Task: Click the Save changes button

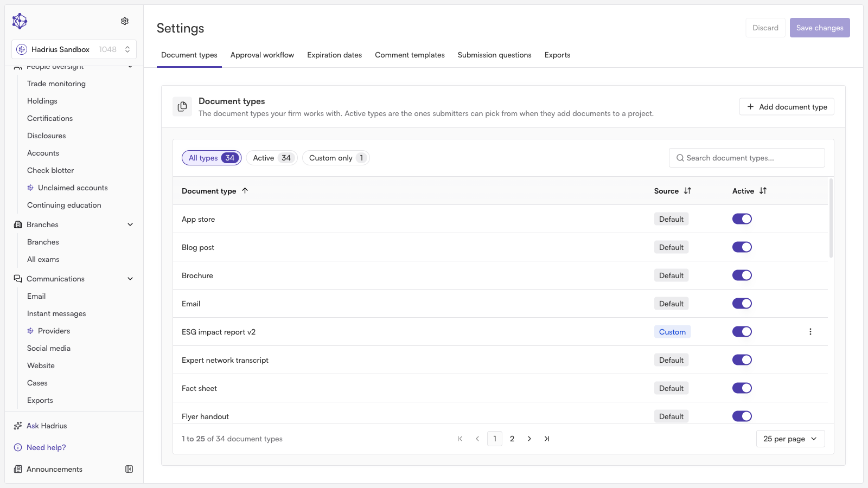Action: click(x=820, y=28)
